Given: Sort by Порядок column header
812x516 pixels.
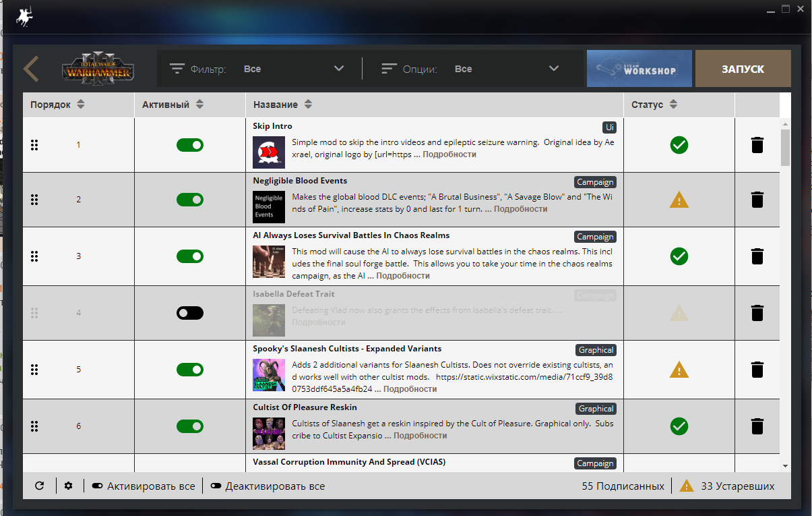Looking at the screenshot, I should pyautogui.click(x=57, y=105).
